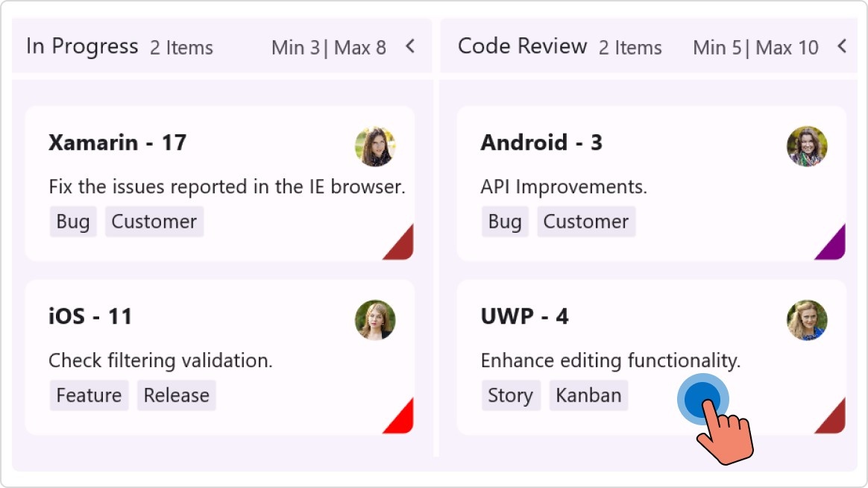Click the Code Review column header
Viewport: 868px width, 488px height.
click(521, 46)
